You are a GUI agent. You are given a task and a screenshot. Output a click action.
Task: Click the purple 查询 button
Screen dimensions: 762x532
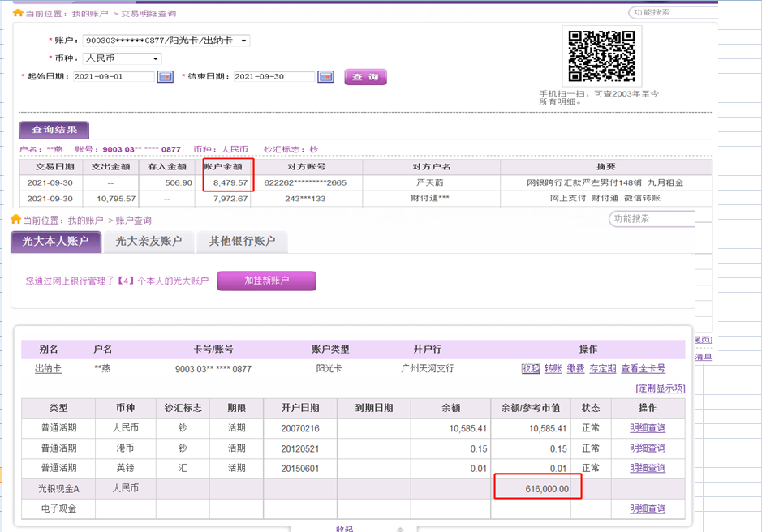coord(365,77)
